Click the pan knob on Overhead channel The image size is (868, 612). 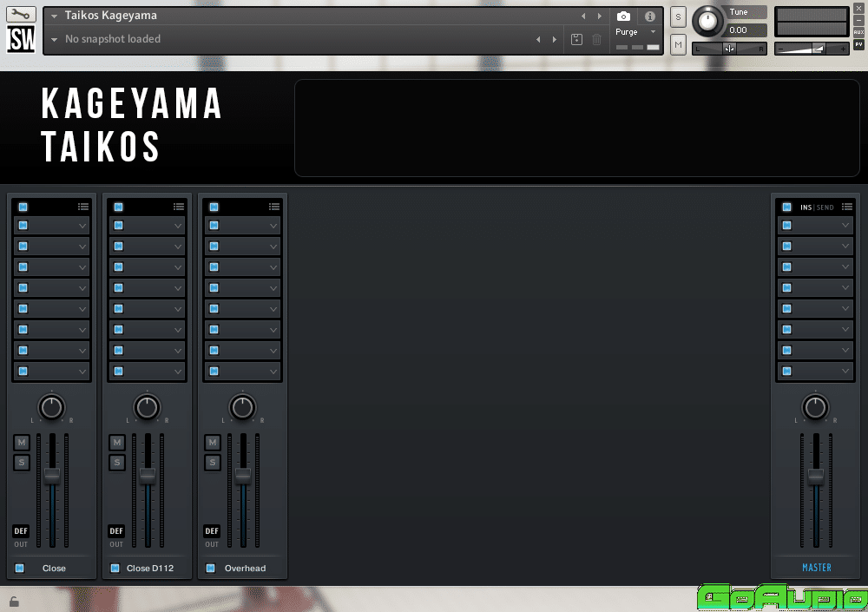[242, 408]
